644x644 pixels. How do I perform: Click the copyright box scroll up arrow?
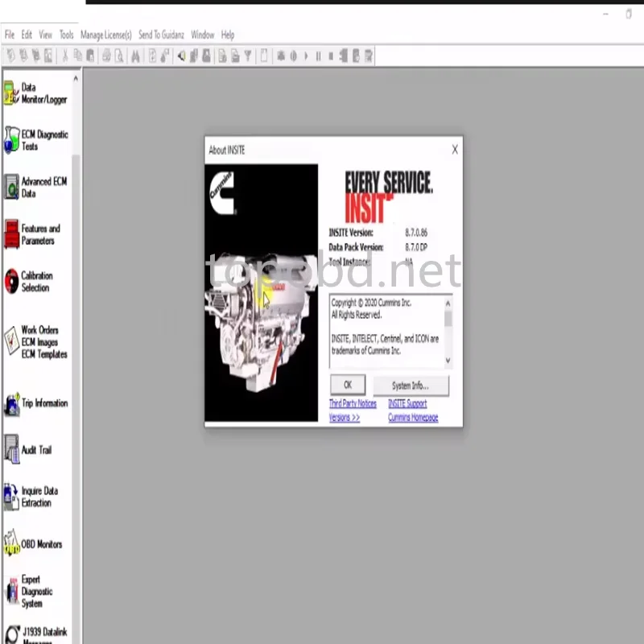[448, 303]
